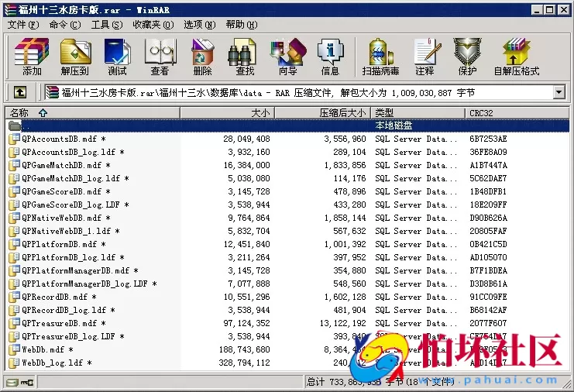This screenshot has height=392, width=574.
Task: Open the 注释 (Comment) tool
Action: (426, 57)
